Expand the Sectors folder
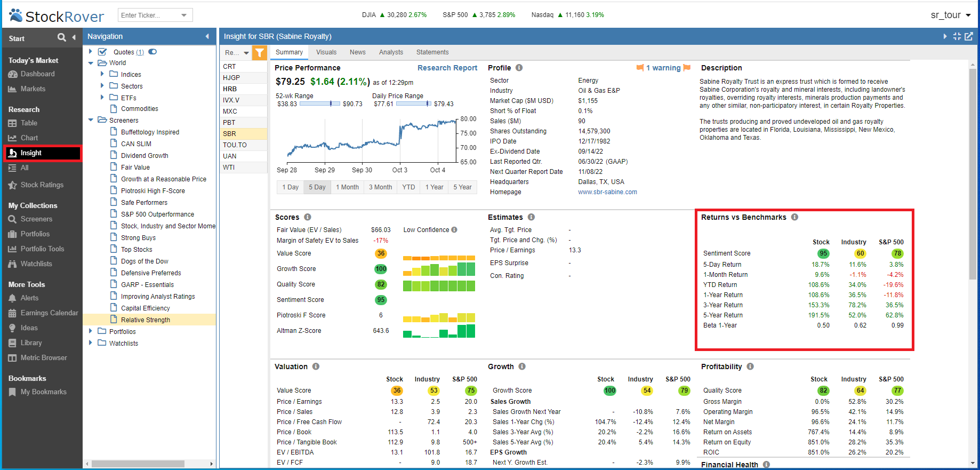 click(102, 86)
